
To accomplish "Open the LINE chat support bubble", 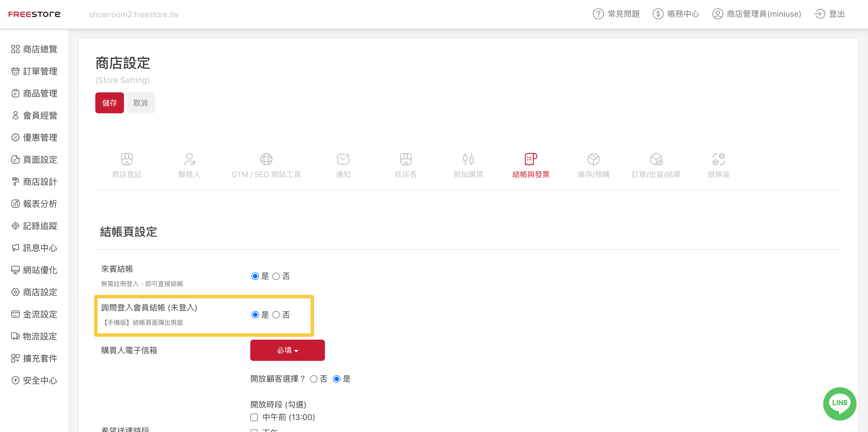I will pos(839,403).
